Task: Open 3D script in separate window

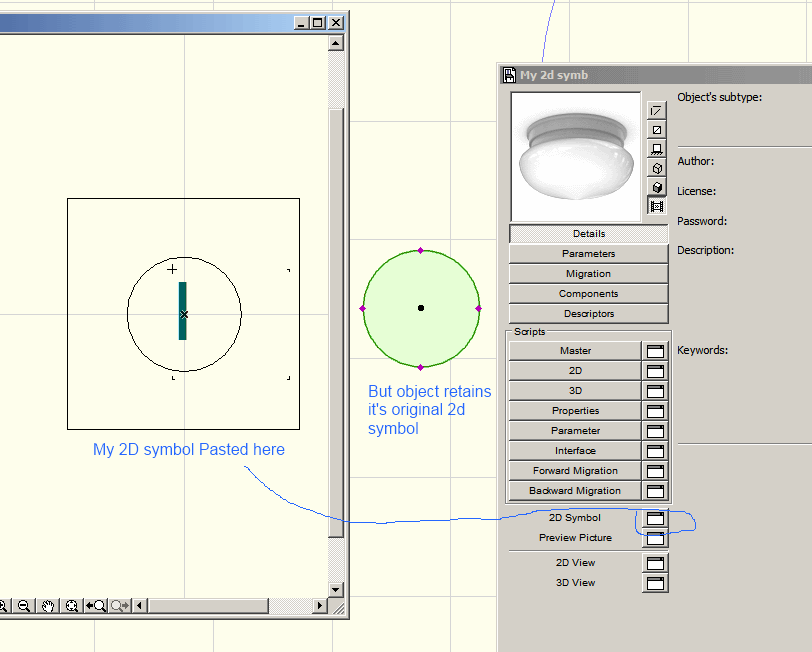Action: (656, 391)
